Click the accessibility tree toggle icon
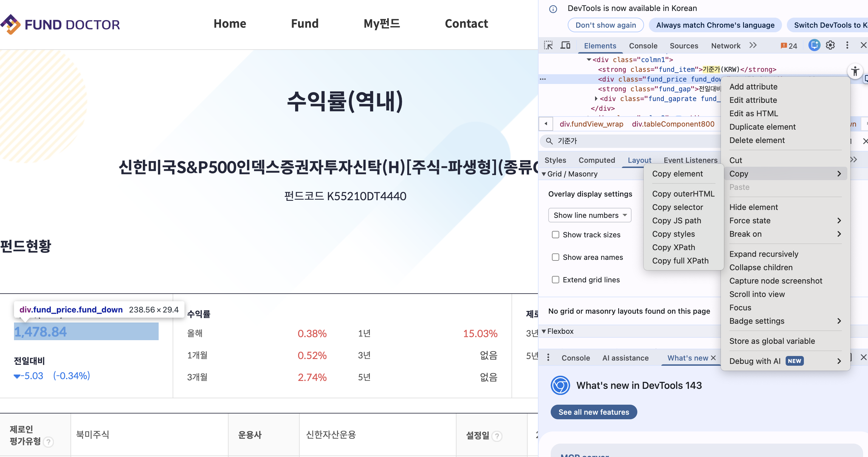868x457 pixels. [x=855, y=71]
